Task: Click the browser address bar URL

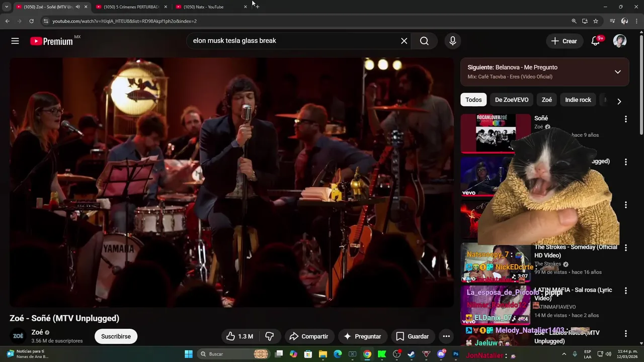Action: point(125,21)
